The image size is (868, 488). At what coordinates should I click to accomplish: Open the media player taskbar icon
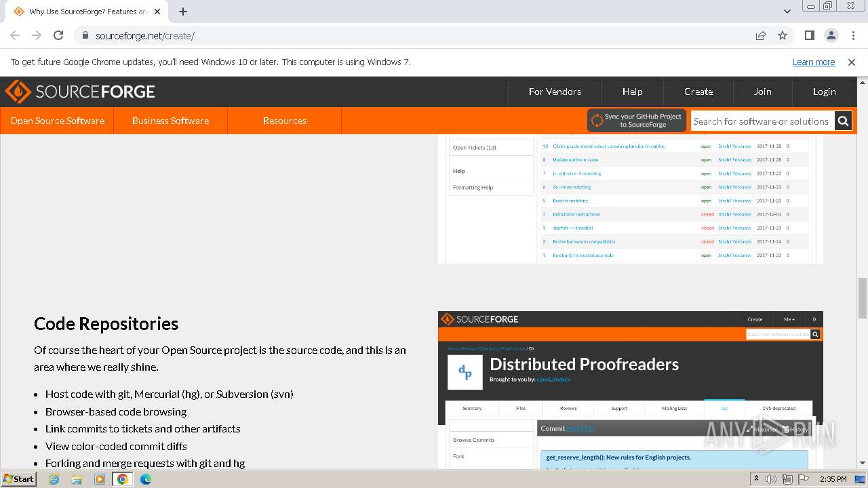point(100,479)
